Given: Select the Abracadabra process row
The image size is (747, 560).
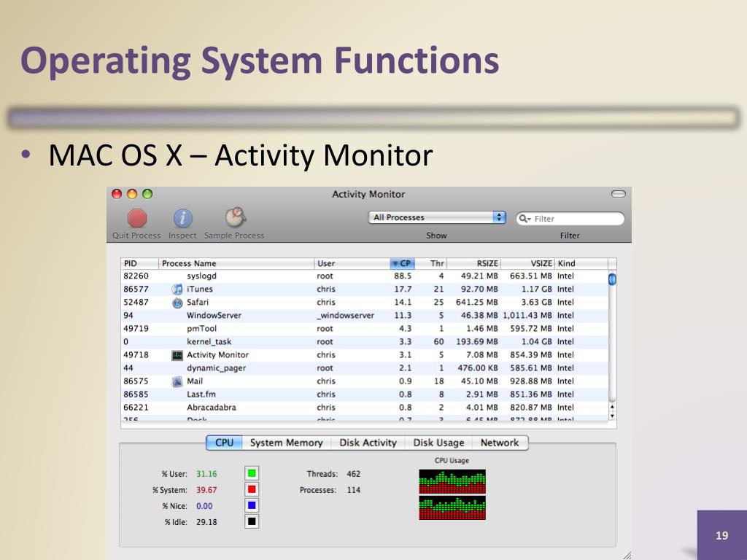Looking at the screenshot, I should [365, 408].
